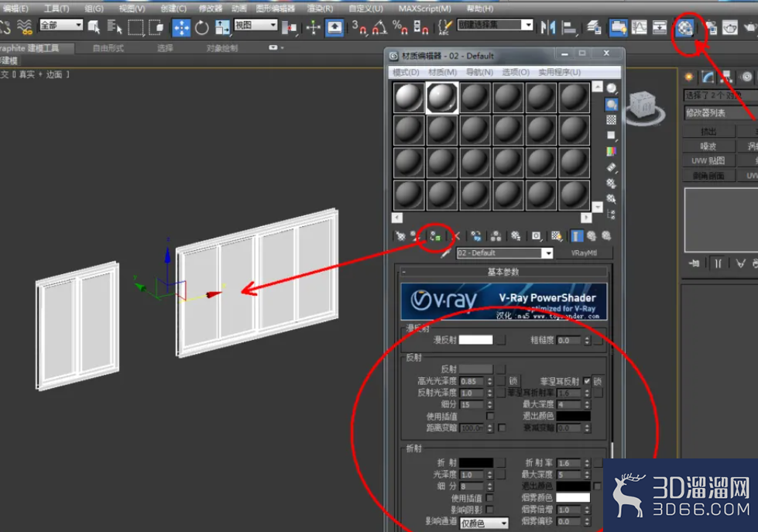Select the first material sample sphere
The width and height of the screenshot is (758, 532).
point(409,98)
